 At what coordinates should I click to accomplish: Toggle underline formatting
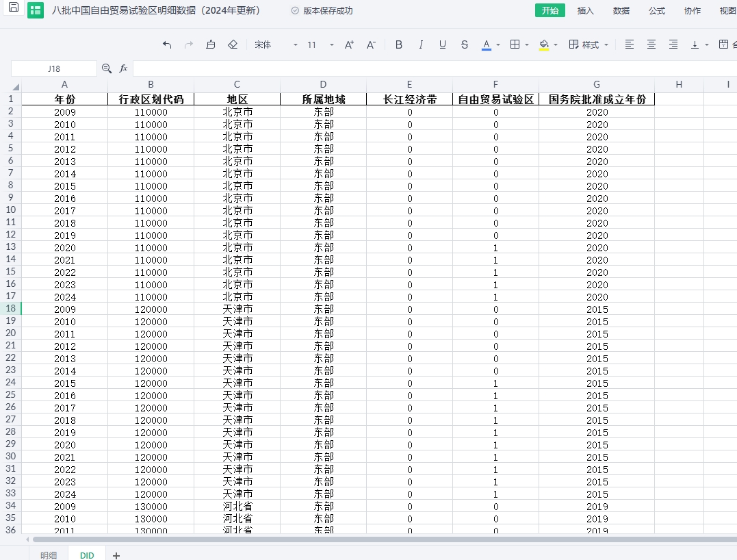pyautogui.click(x=442, y=44)
